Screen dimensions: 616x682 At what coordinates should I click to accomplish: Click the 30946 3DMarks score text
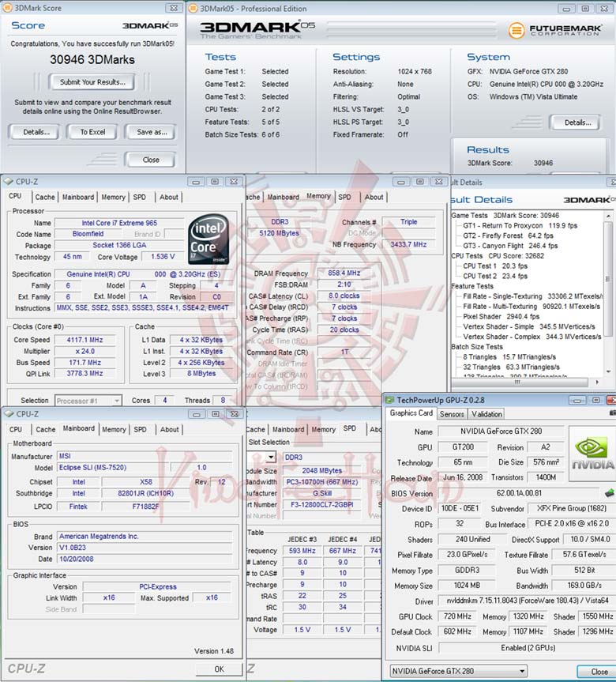tap(92, 59)
